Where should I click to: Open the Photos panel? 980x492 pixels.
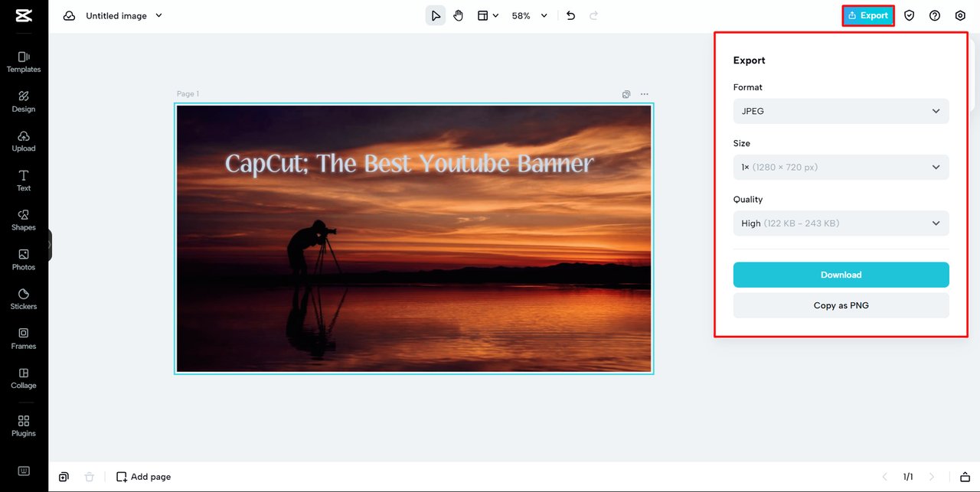pos(24,260)
